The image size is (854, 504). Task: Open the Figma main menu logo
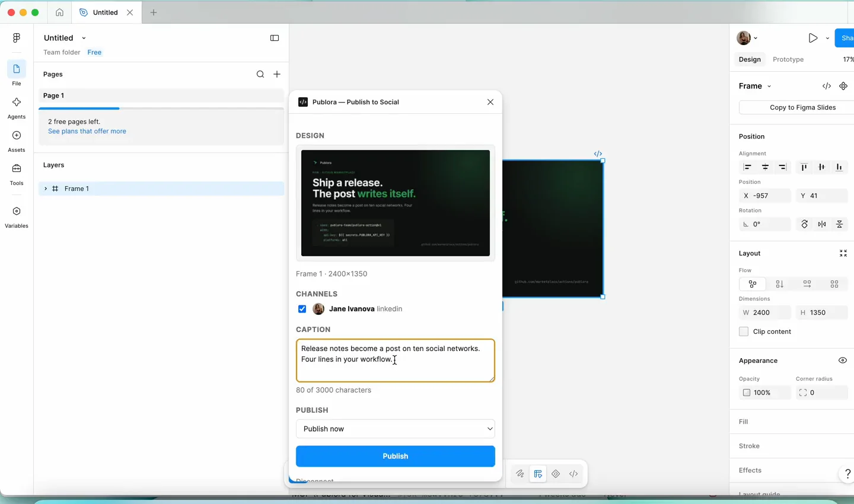click(17, 38)
